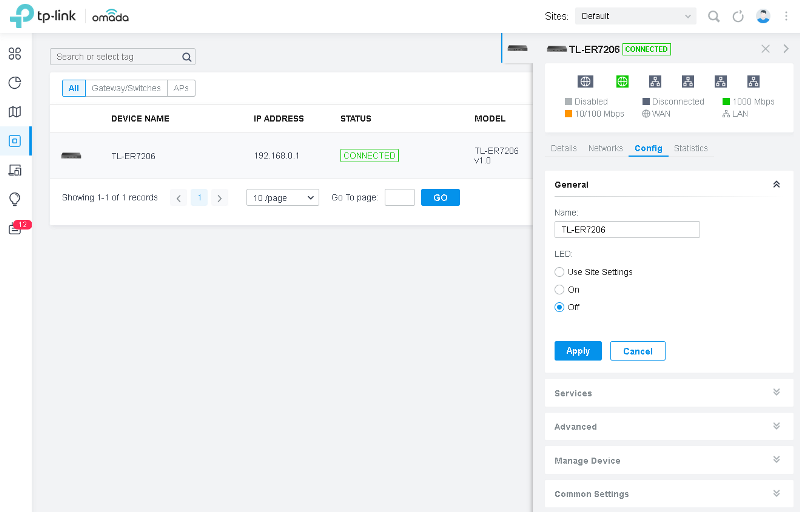Image resolution: width=800 pixels, height=512 pixels.
Task: Open the more options vertical dots menu
Action: 786,16
